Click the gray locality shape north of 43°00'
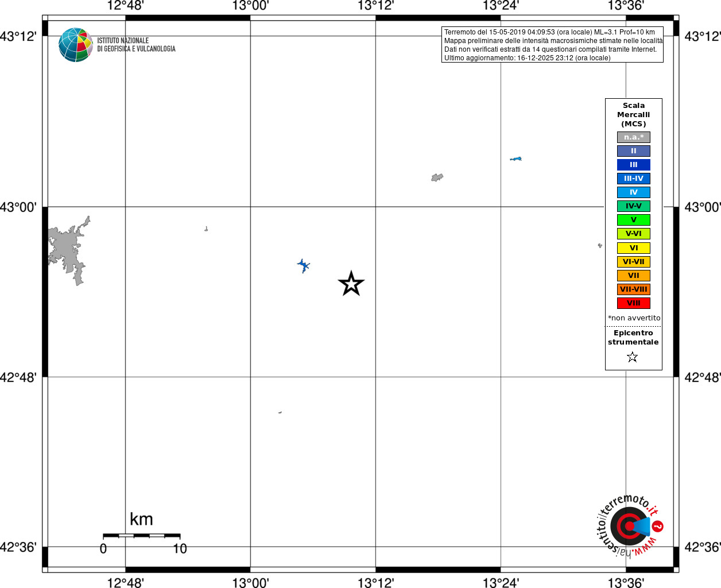721x588 pixels. click(437, 177)
